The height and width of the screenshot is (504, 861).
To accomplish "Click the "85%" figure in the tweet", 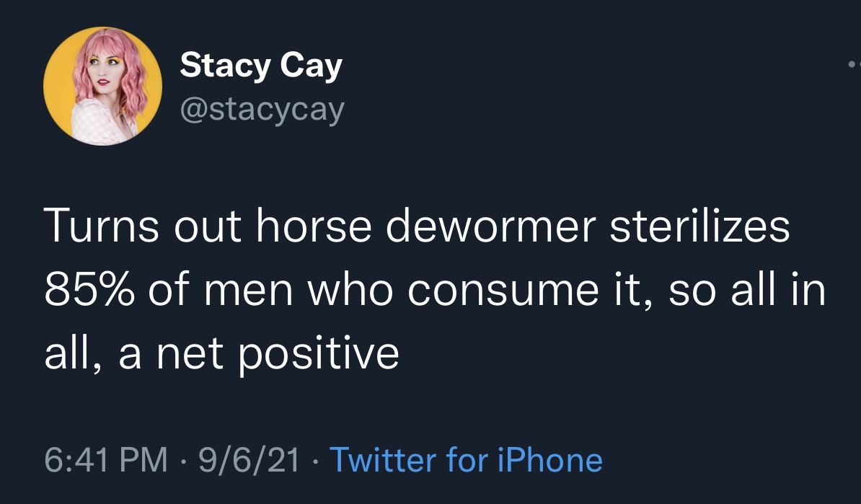I will pos(89,289).
